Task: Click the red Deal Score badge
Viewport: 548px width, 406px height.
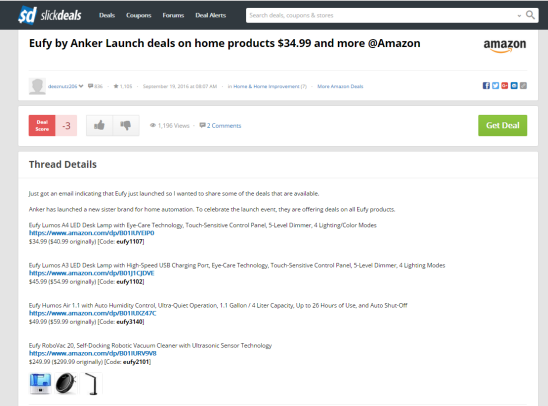Action: (42, 125)
